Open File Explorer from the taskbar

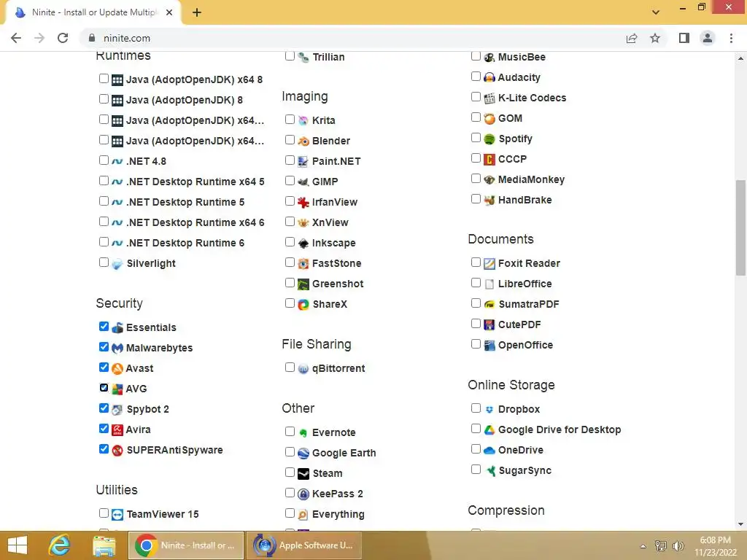click(x=104, y=545)
